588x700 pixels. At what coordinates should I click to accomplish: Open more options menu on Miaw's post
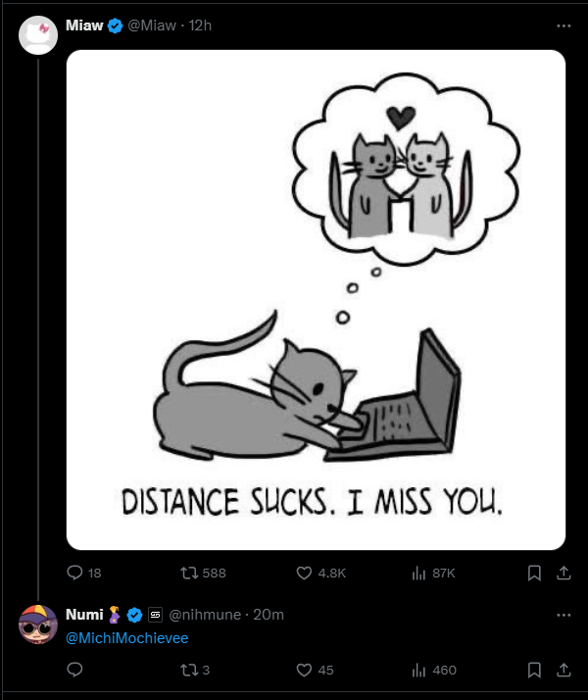pos(563,25)
